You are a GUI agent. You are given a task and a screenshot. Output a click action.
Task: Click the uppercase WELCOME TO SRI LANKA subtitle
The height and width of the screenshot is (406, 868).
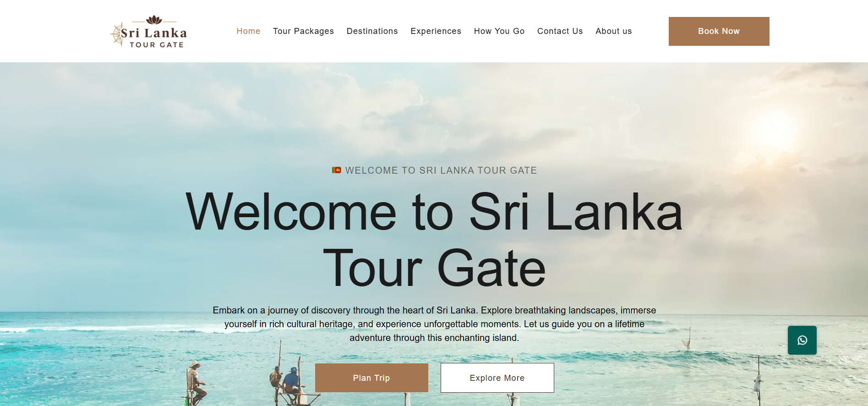tap(441, 170)
